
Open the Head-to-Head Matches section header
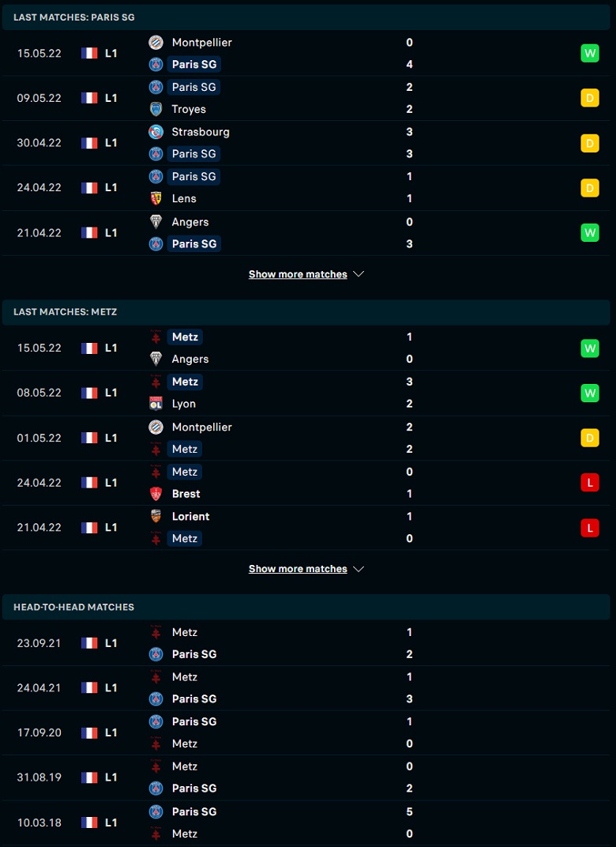coord(306,607)
